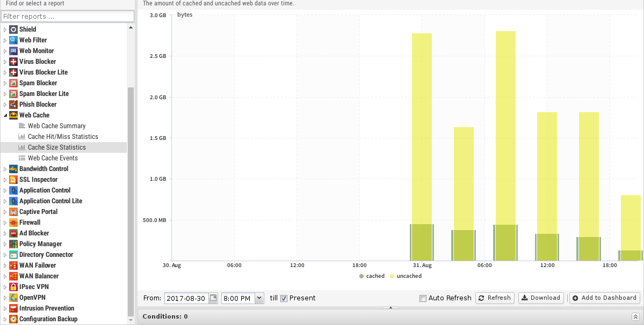Click the scroll-up arrow of report tree
Viewport: 644px width, 325px height.
pyautogui.click(x=131, y=27)
